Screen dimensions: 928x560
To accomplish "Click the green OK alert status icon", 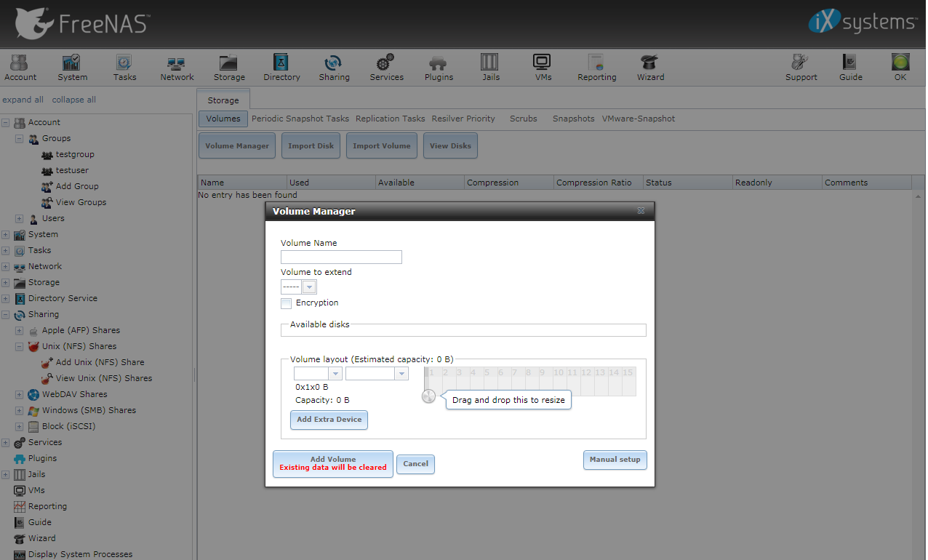I will tap(900, 68).
